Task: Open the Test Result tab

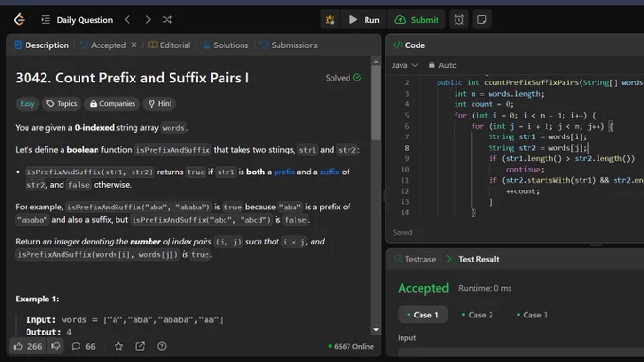Action: coord(474,260)
